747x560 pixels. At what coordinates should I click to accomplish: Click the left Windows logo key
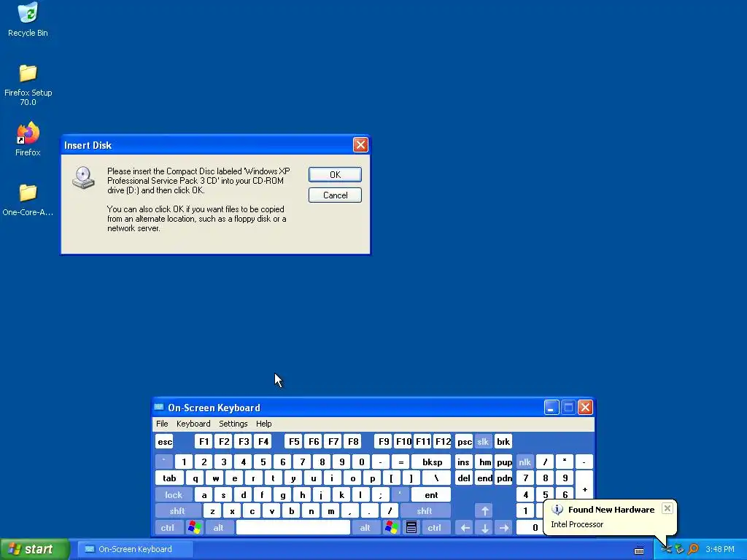194,528
